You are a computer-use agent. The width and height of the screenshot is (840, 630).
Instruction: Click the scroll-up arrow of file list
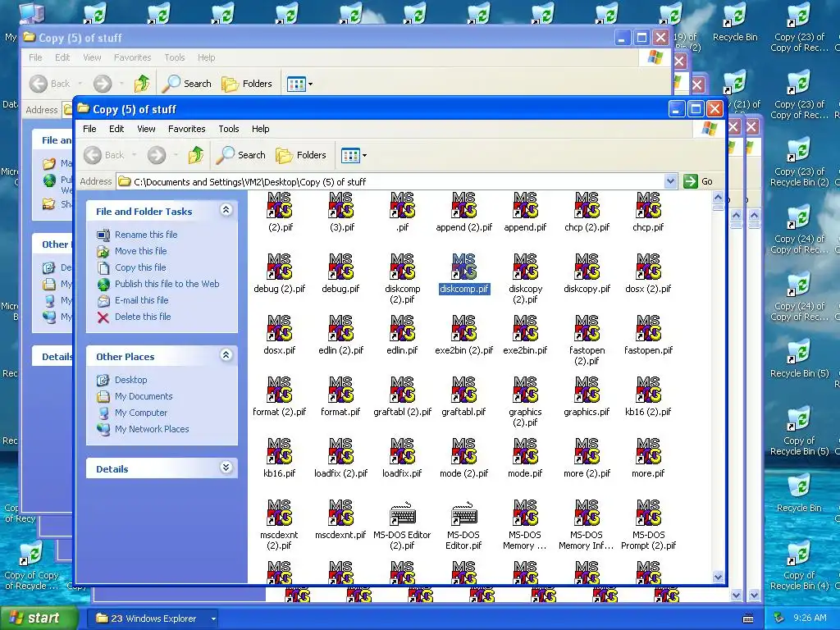coord(719,198)
